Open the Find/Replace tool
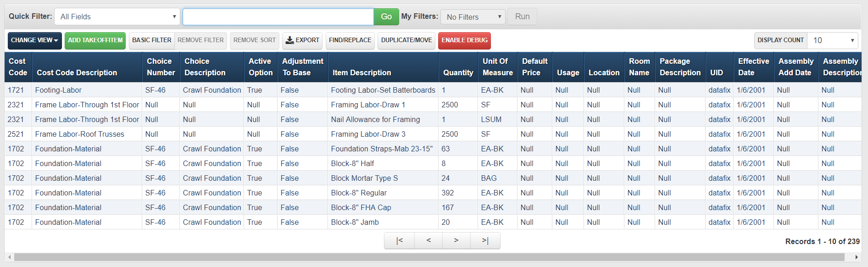This screenshot has height=267, width=868. (350, 40)
